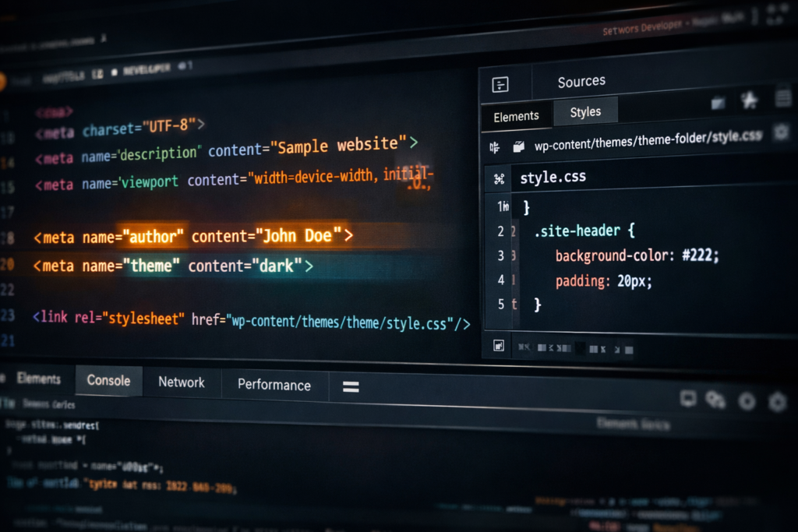Image resolution: width=798 pixels, height=532 pixels.
Task: Expand more tabs menu after Performance
Action: point(351,386)
